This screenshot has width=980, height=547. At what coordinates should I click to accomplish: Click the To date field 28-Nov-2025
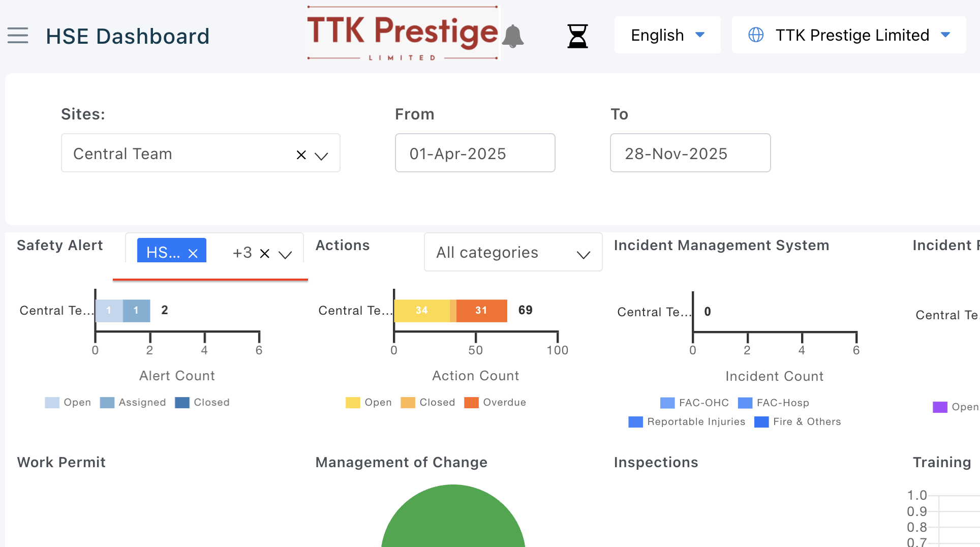[x=690, y=153]
